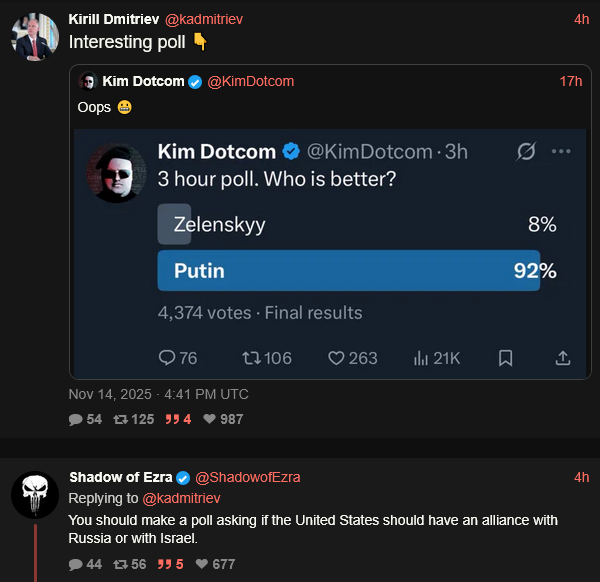Like Kirill Dmitriev's post with 987 likes
This screenshot has height=582, width=600.
point(209,420)
